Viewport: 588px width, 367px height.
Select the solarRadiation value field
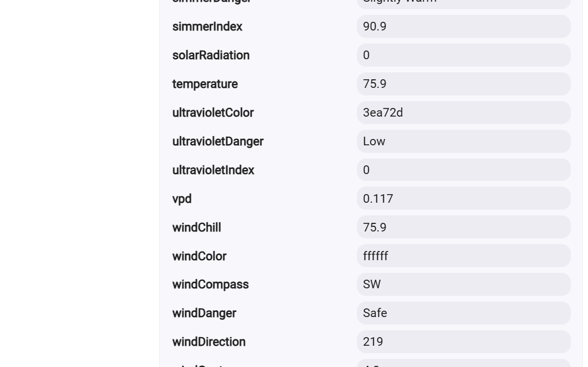click(463, 55)
